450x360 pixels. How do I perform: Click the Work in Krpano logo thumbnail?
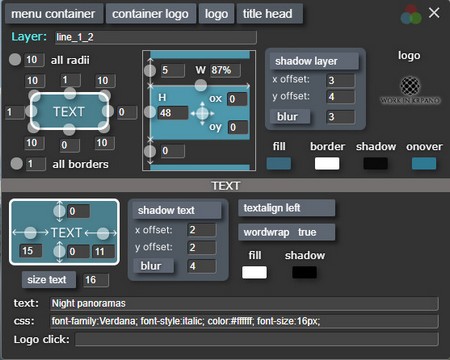(x=410, y=91)
